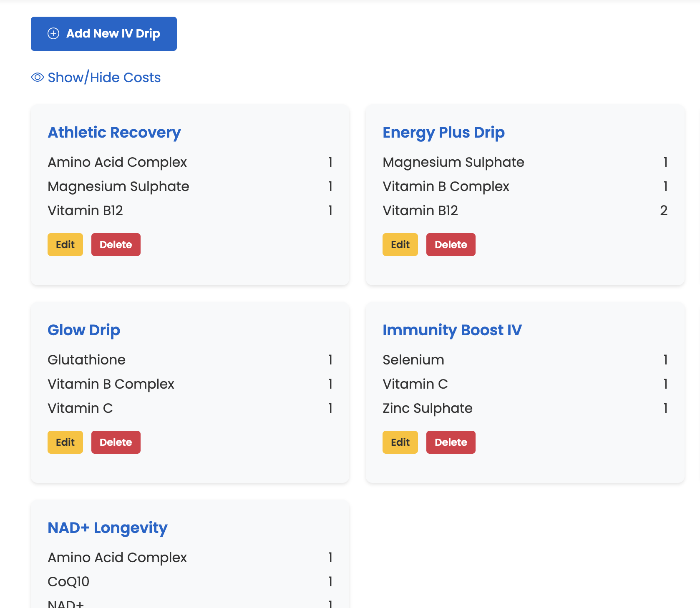The width and height of the screenshot is (700, 608).
Task: Edit the Energy Plus Drip
Action: tap(400, 244)
